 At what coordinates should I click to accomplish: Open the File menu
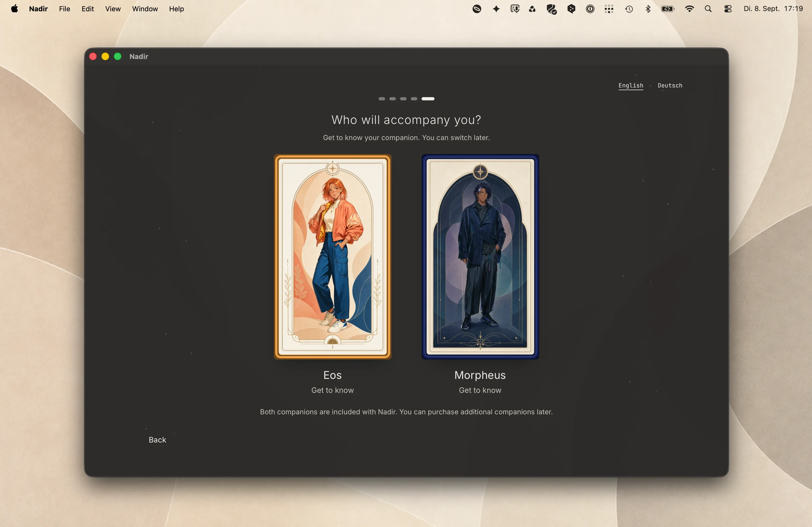64,9
